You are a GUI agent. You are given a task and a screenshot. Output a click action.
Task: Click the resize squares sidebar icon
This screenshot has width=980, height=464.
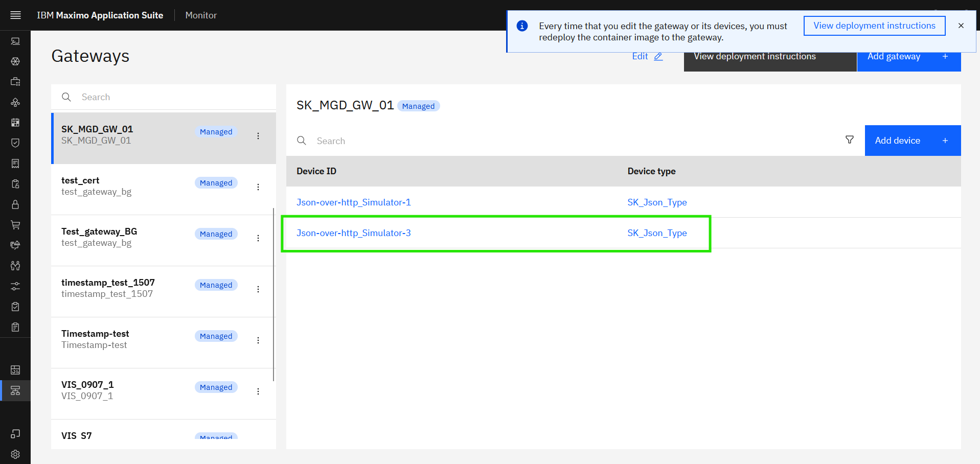point(15,434)
